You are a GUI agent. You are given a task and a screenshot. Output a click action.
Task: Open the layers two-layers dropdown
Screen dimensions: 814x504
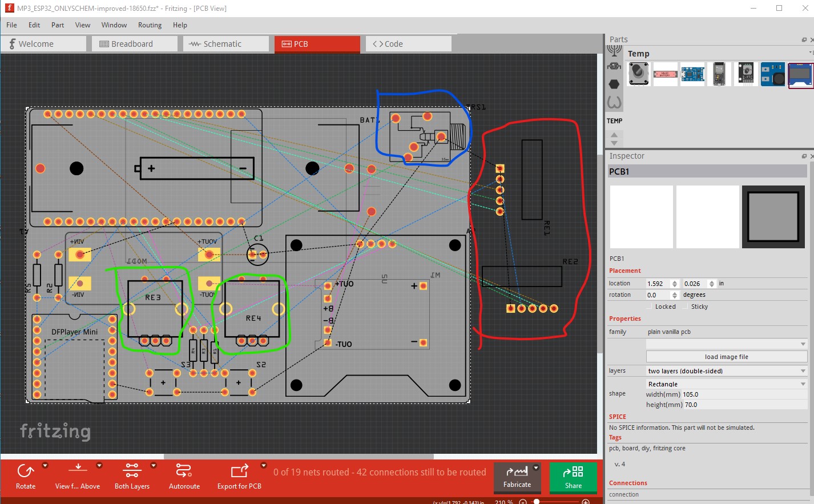click(x=727, y=371)
